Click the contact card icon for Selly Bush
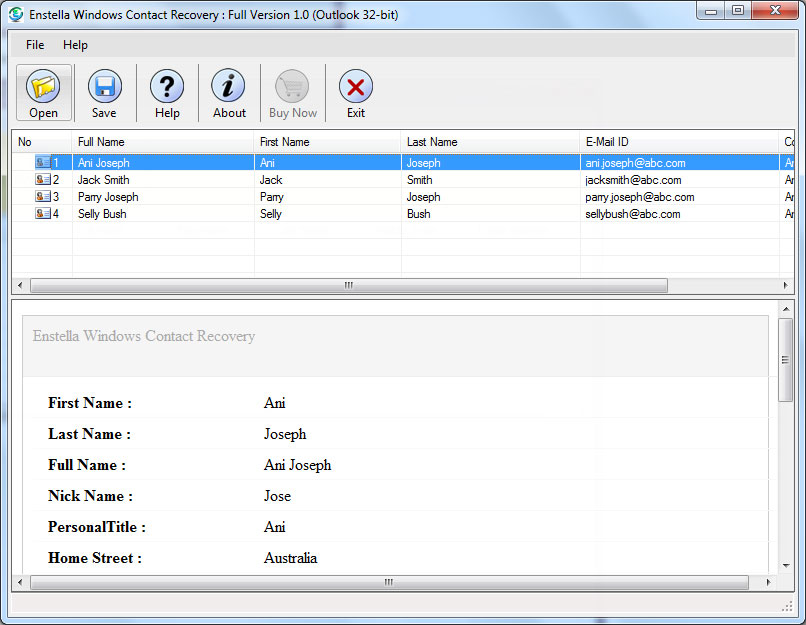 pos(43,214)
